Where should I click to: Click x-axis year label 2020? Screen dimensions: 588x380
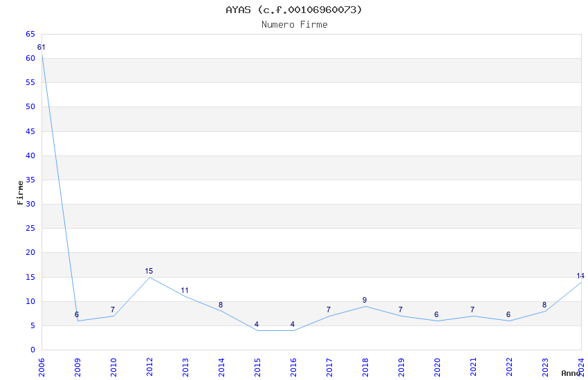[x=437, y=368]
